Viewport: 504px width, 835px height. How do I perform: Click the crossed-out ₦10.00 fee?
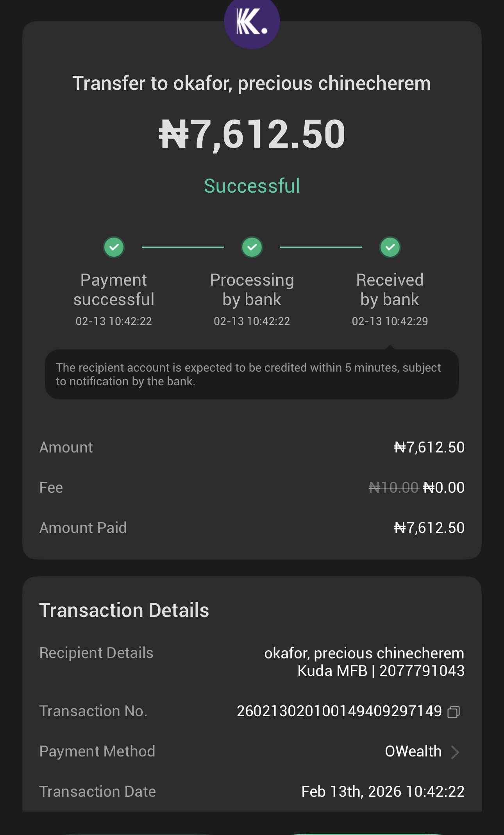393,488
